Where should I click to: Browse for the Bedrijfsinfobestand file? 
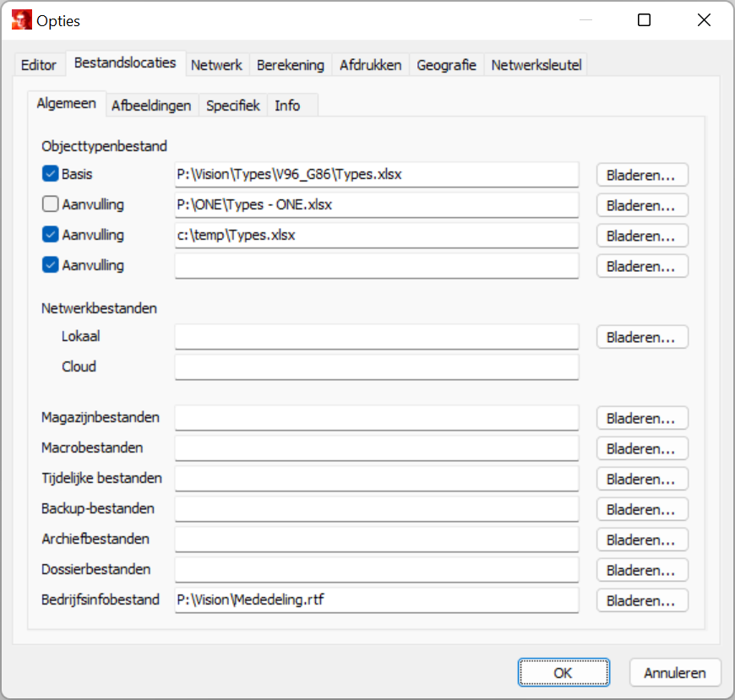[x=641, y=600]
